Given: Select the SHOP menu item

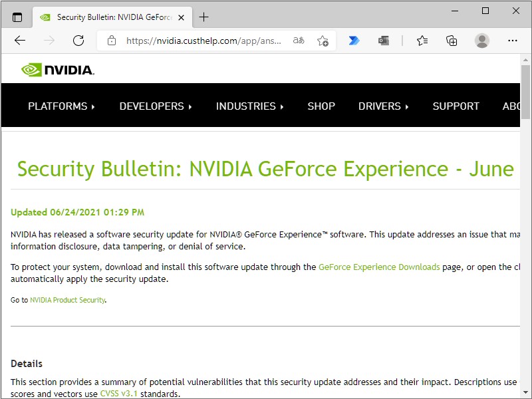Looking at the screenshot, I should [x=321, y=106].
